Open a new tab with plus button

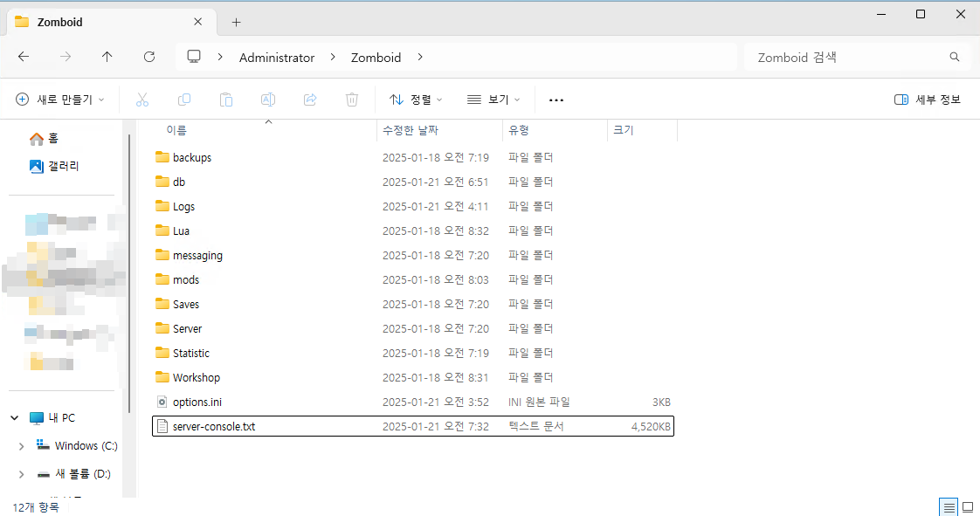pyautogui.click(x=236, y=23)
